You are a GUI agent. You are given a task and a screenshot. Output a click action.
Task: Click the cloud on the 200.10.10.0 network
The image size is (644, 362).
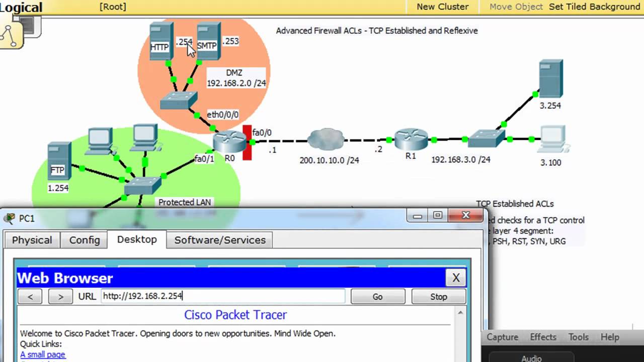tap(327, 140)
